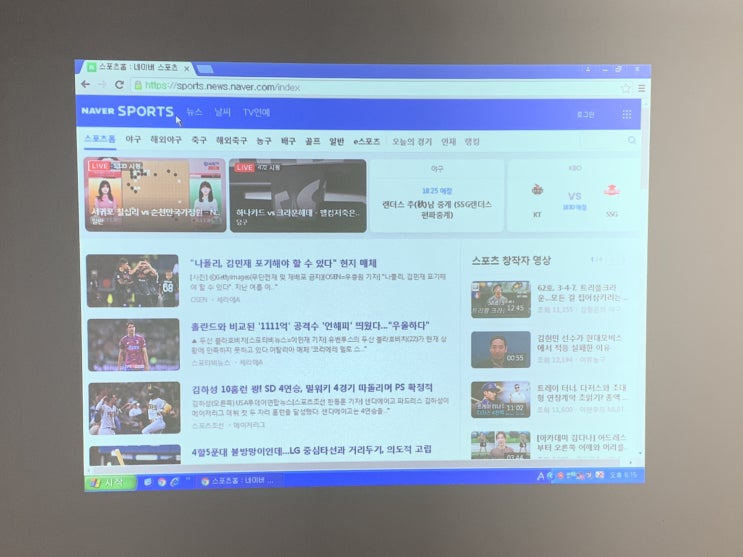Image resolution: width=743 pixels, height=557 pixels.
Task: Open 하나카드 vs 크라운해태 LIVE thumbnail
Action: pyautogui.click(x=298, y=196)
